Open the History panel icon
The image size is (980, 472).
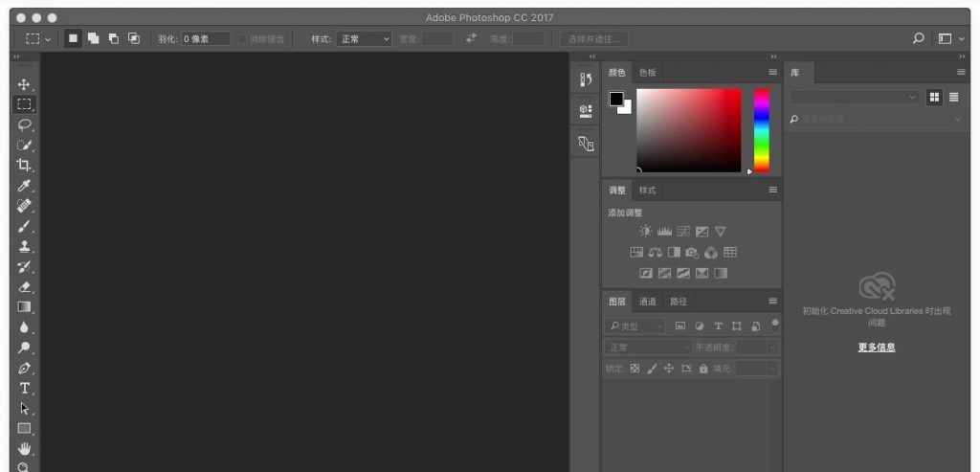click(x=586, y=80)
